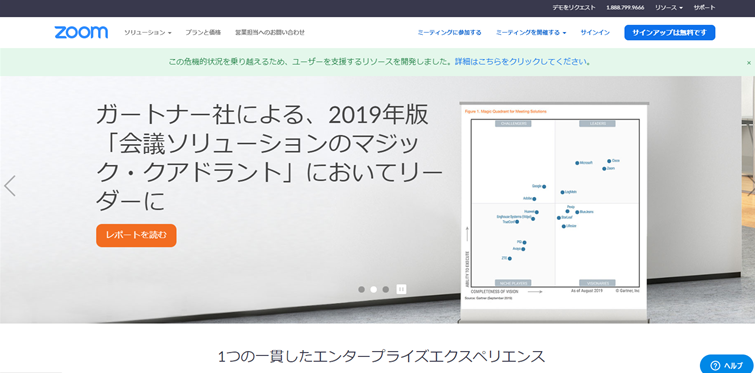Click the phone number 1.888.799.9666

[625, 8]
